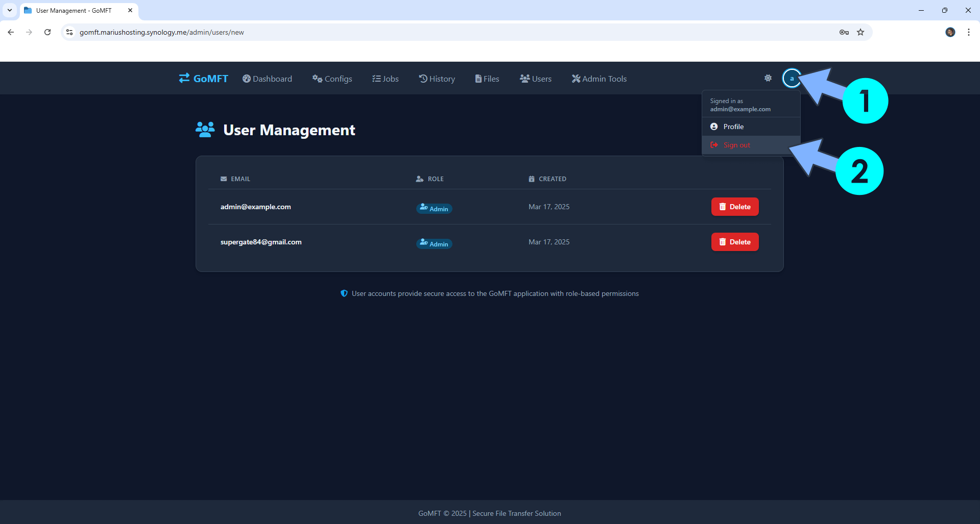Bookmark this page with star icon

click(861, 32)
